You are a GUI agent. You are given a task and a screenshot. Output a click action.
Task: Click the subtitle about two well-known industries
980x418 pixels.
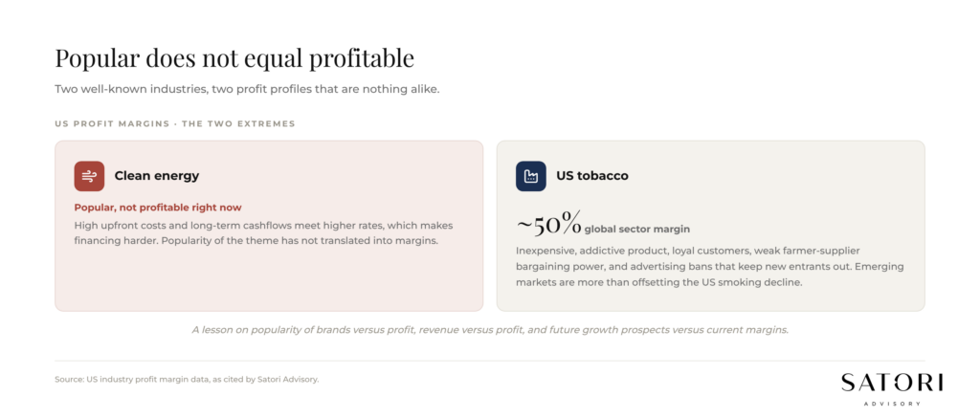point(247,89)
